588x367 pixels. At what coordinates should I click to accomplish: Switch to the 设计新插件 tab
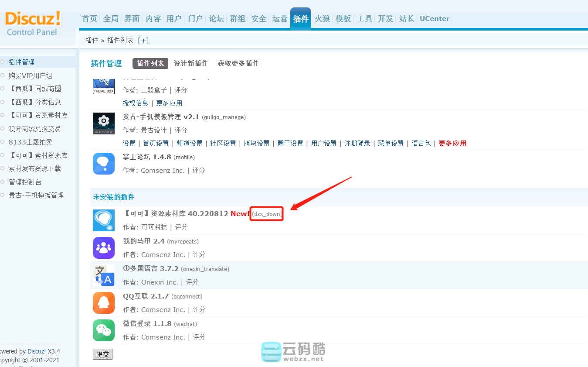191,64
